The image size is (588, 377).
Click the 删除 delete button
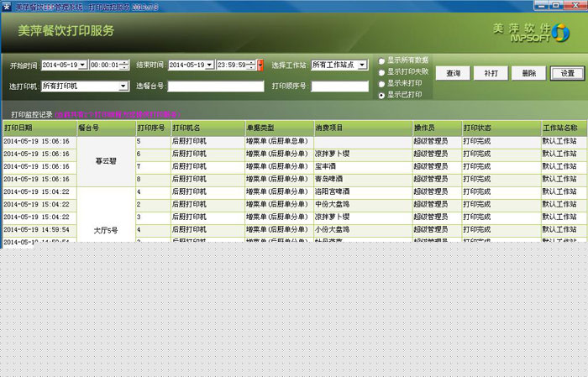[528, 73]
